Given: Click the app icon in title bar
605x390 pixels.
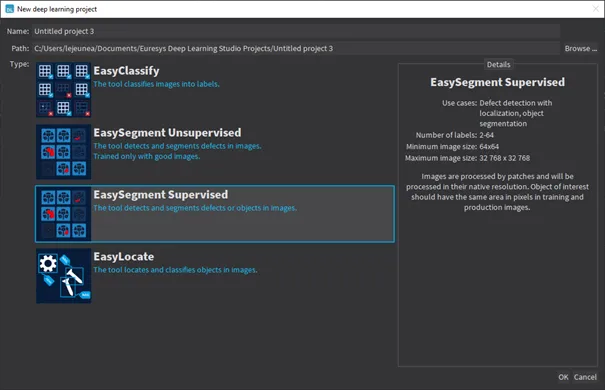Looking at the screenshot, I should point(9,9).
